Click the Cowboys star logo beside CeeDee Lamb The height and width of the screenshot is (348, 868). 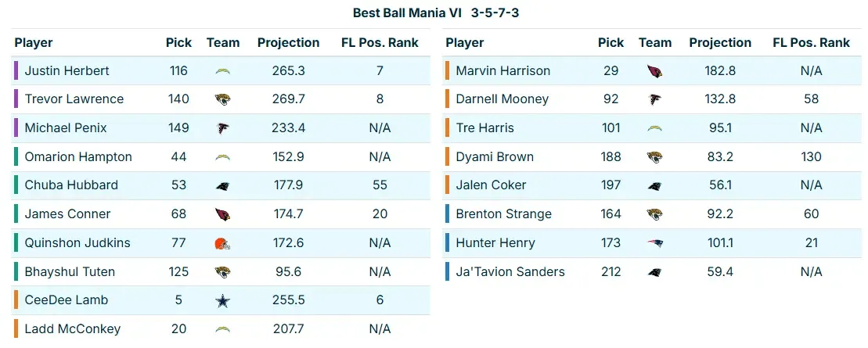[223, 300]
